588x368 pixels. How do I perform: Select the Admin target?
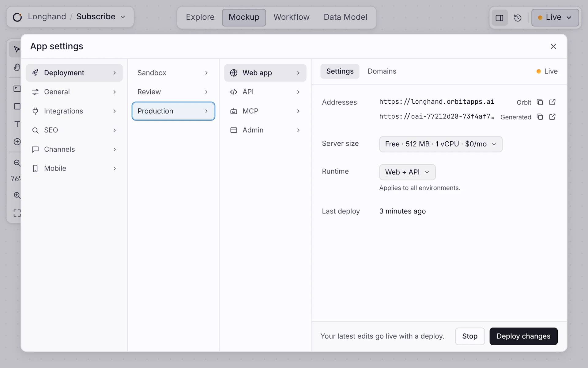[265, 130]
